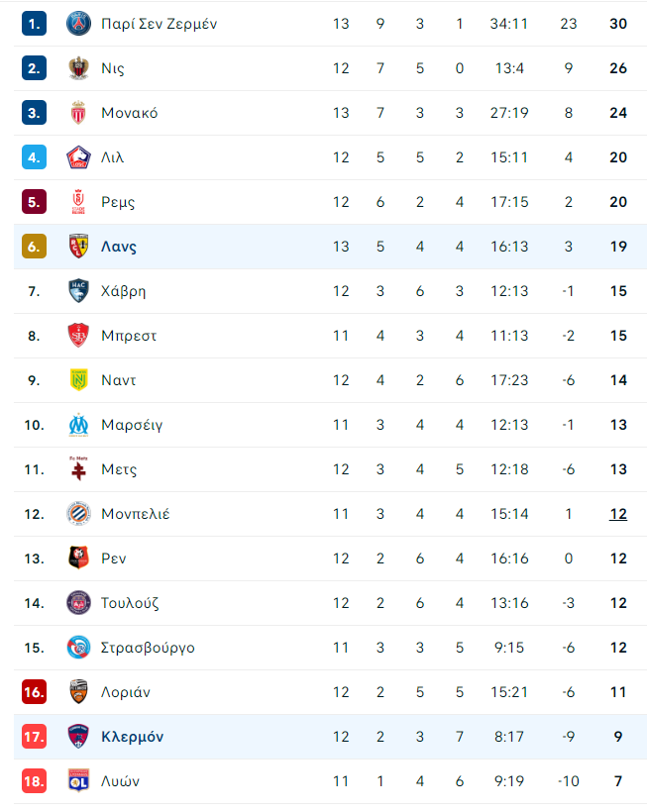Open the Κλερμόν team link
Image resolution: width=647 pixels, height=812 pixels.
pyautogui.click(x=132, y=737)
